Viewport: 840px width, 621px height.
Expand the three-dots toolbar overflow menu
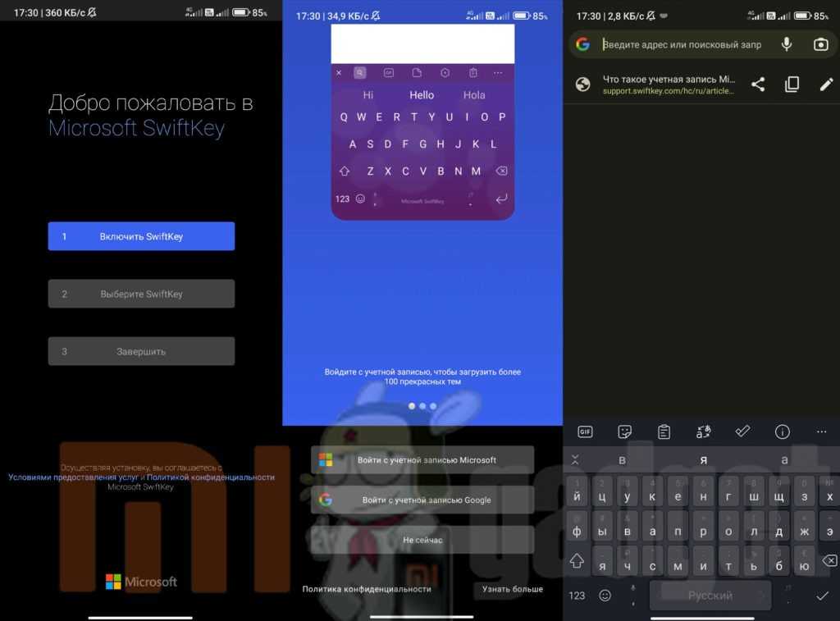pyautogui.click(x=821, y=432)
